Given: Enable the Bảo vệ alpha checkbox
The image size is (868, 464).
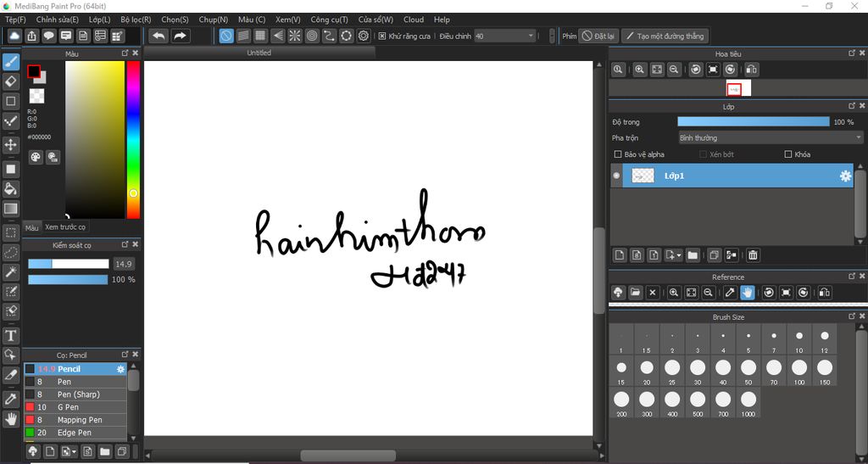Looking at the screenshot, I should (x=618, y=154).
